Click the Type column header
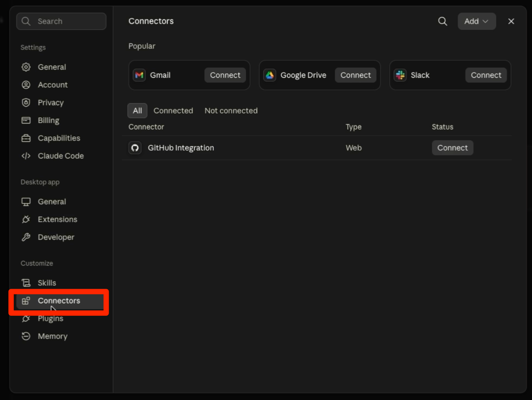532x400 pixels. coord(354,127)
